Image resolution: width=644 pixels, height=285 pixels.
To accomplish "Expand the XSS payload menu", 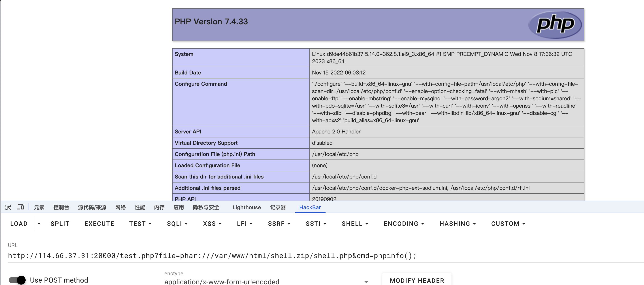I will point(212,223).
